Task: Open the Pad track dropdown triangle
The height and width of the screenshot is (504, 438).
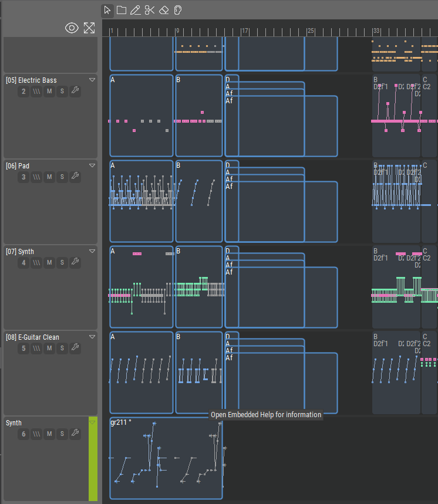Action: pyautogui.click(x=92, y=165)
